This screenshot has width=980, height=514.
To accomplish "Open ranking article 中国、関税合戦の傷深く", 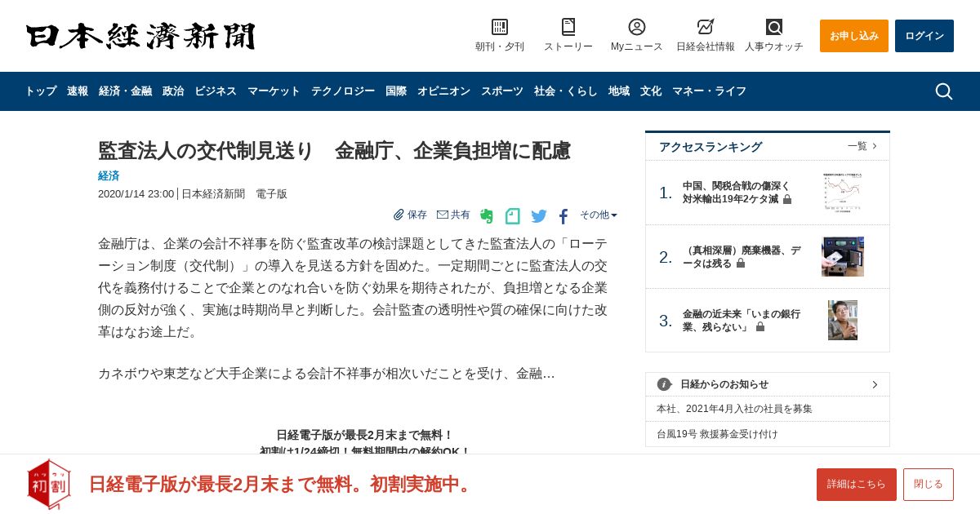I will [737, 193].
